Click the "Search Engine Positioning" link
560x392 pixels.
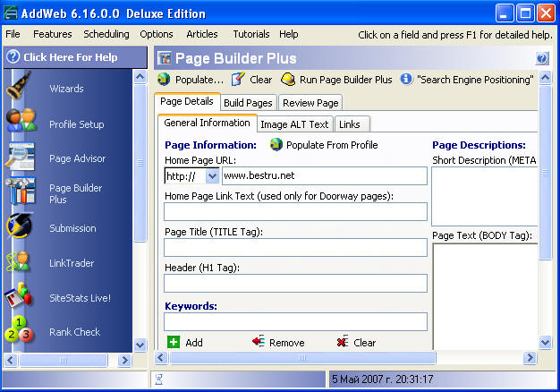click(x=475, y=80)
